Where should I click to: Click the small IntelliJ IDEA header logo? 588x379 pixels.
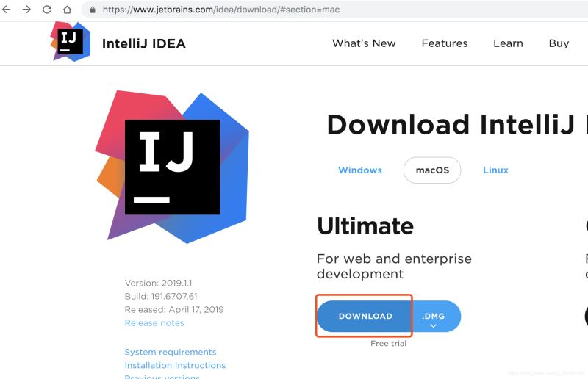(x=70, y=42)
